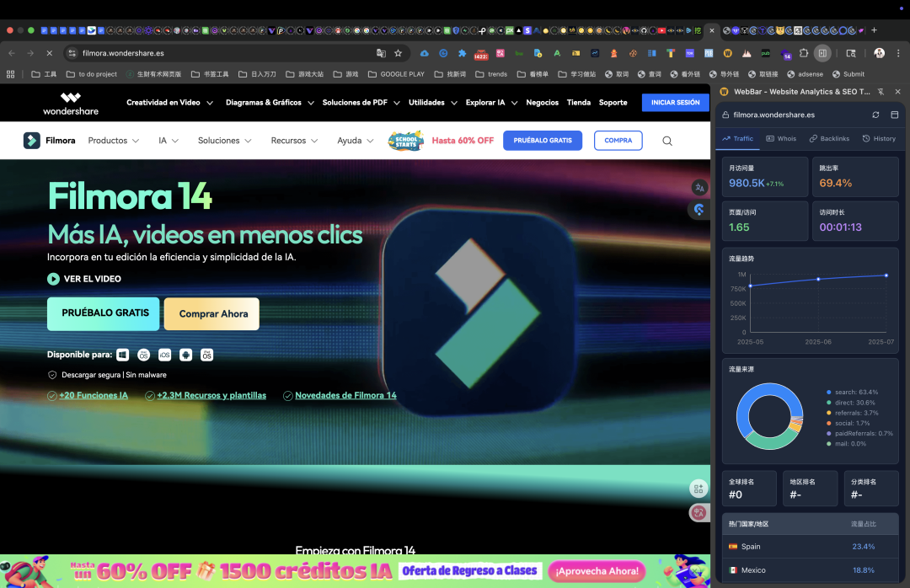The width and height of the screenshot is (910, 588).
Task: Stop loading the page with the X button
Action: [50, 53]
